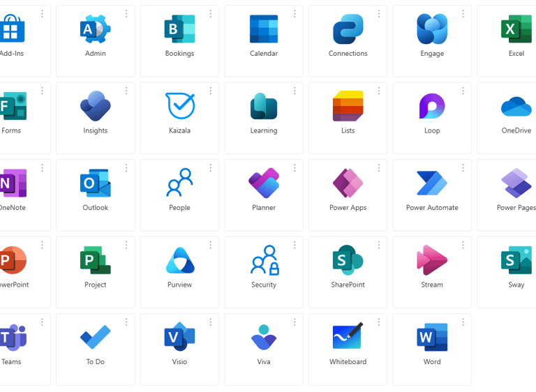536x392 pixels.
Task: Open more options for Project tile
Action: 126,245
